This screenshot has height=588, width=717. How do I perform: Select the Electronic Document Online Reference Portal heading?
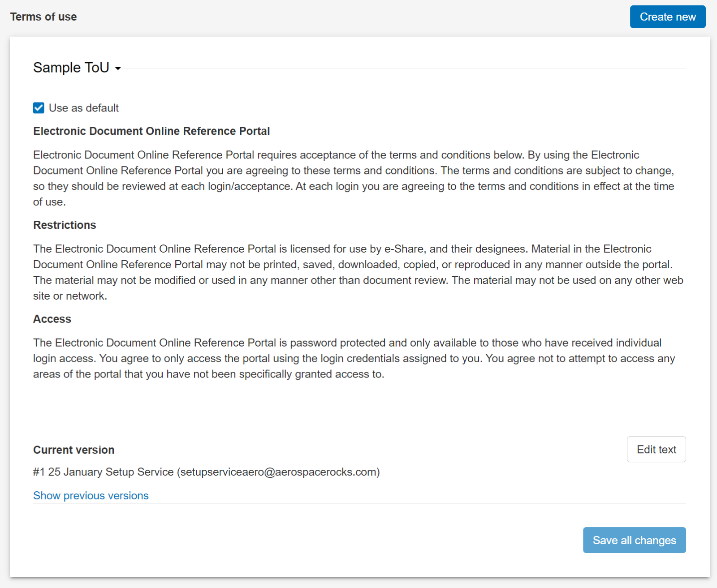click(x=151, y=131)
